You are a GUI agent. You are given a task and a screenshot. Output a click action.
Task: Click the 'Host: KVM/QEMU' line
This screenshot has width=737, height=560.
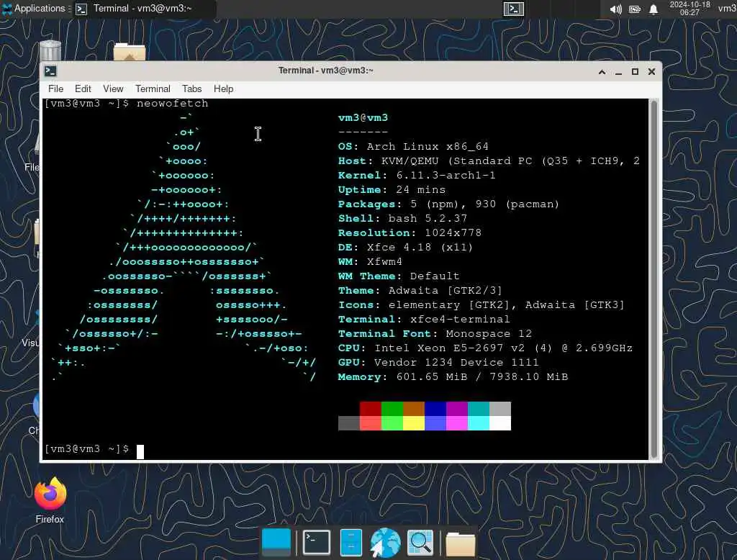tap(489, 161)
